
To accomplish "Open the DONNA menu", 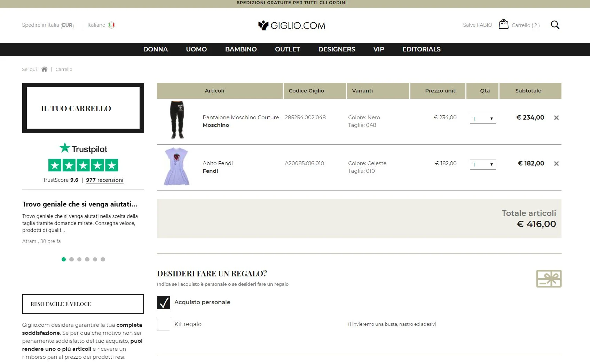I will [156, 49].
